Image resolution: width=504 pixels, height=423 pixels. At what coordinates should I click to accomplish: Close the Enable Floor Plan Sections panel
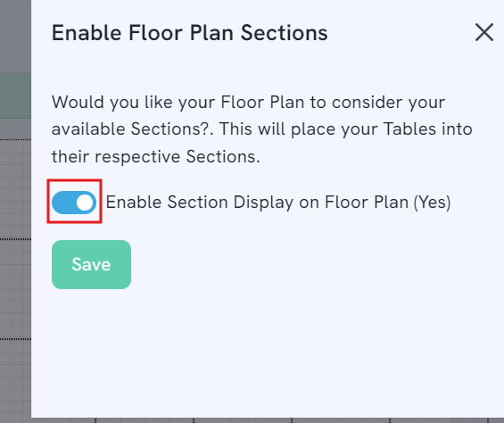coord(484,32)
